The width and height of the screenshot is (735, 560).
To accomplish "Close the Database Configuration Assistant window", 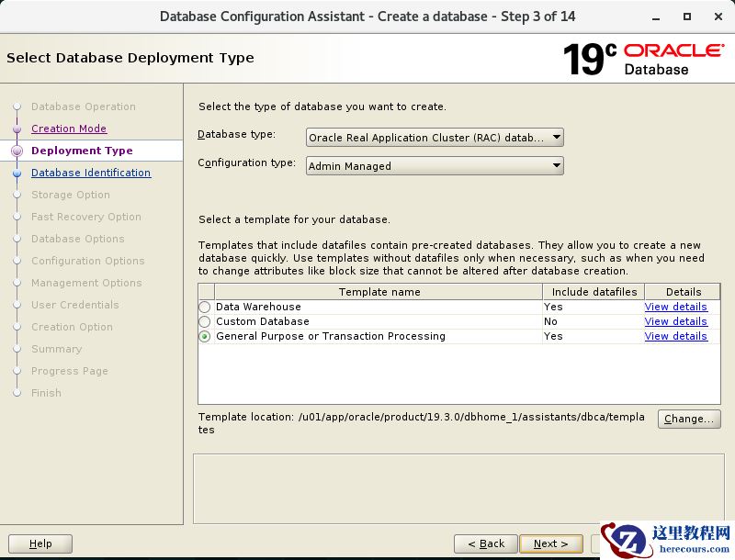I will pos(718,17).
